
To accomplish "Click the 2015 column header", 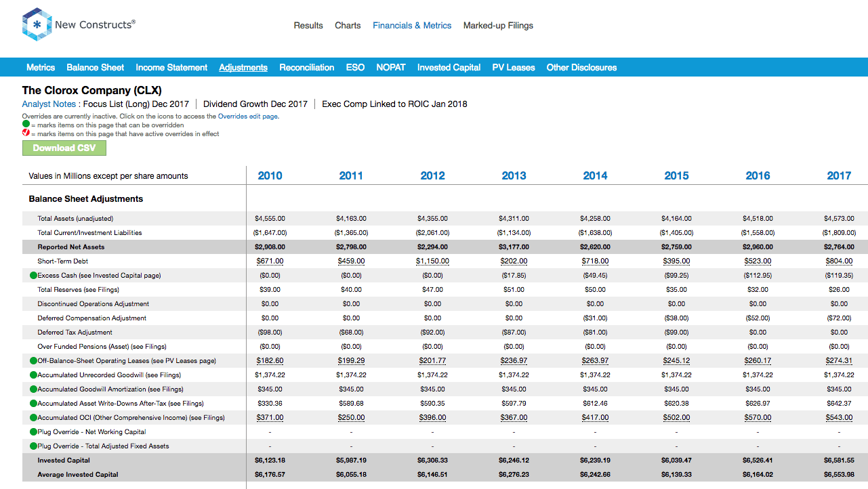I will [676, 175].
